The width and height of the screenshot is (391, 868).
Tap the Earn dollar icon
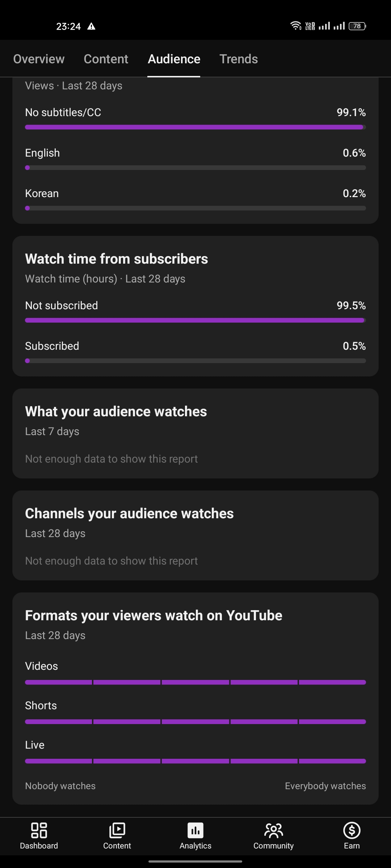click(x=352, y=830)
